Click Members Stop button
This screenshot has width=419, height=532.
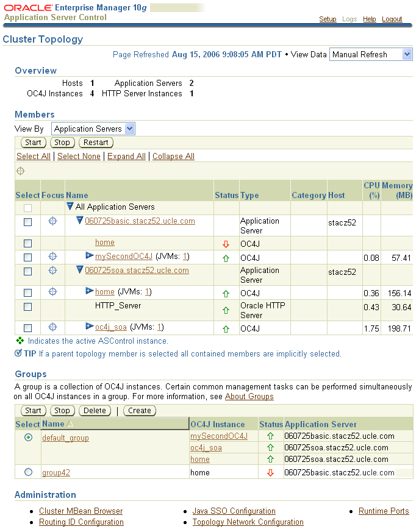click(62, 143)
